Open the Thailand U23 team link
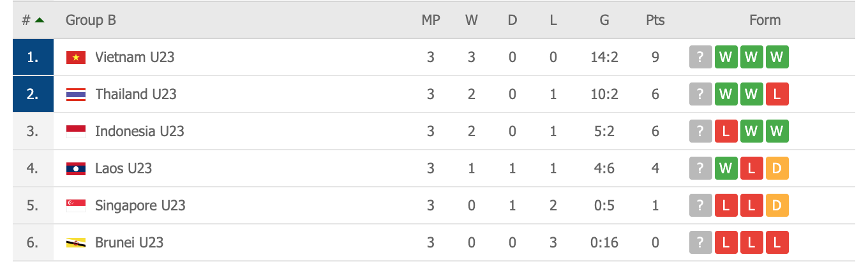 point(136,95)
